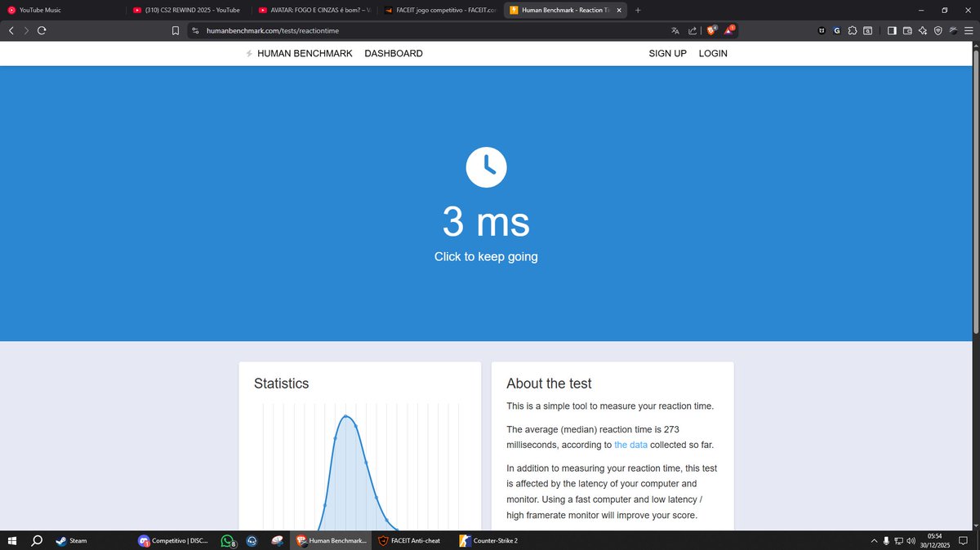Switch to the YouTube Music tab
The width and height of the screenshot is (980, 550).
63,10
